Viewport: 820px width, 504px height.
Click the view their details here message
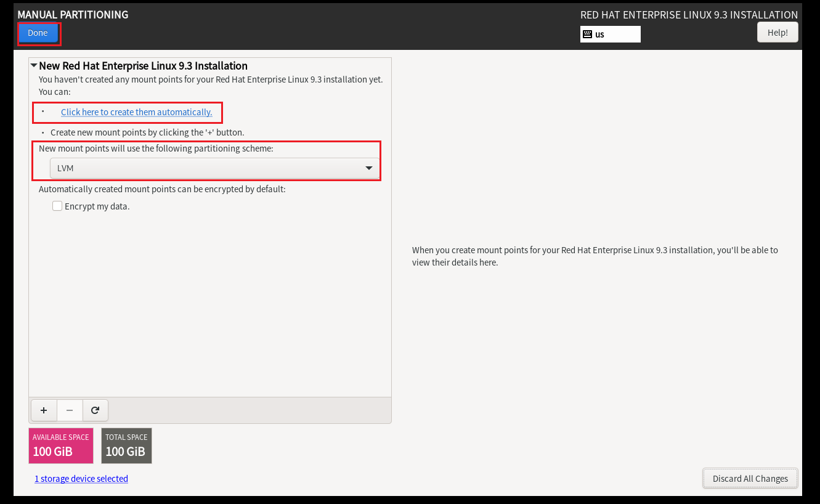click(595, 256)
